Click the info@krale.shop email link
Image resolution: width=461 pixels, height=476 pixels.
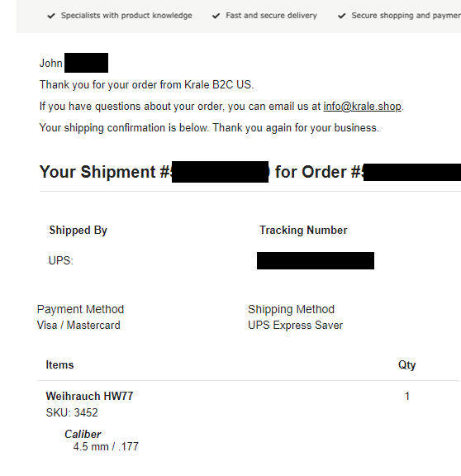(362, 107)
